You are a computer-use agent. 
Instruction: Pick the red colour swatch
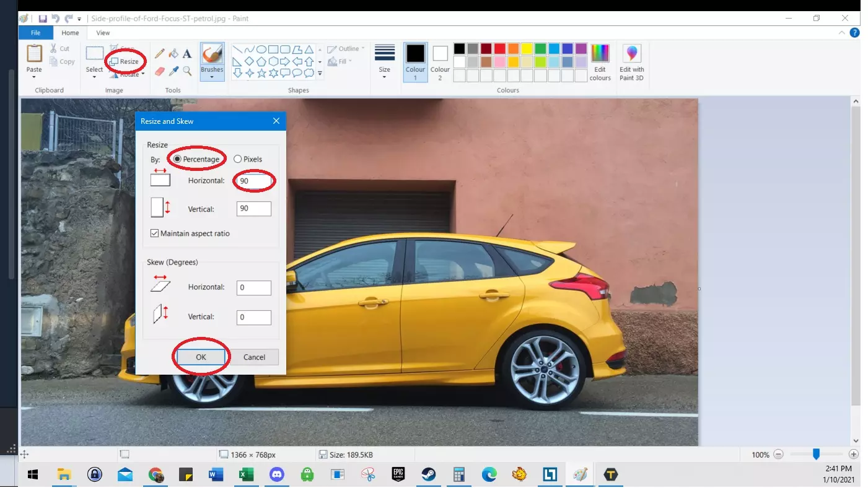[x=500, y=48]
